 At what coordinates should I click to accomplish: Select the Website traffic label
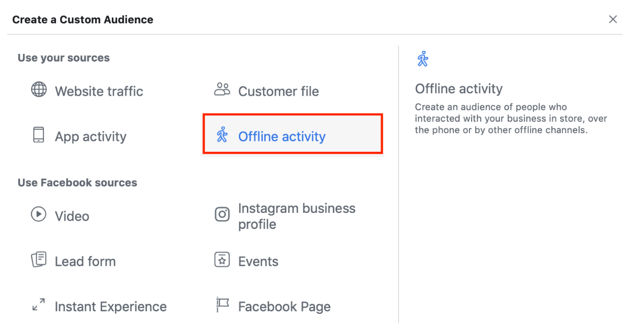[99, 92]
